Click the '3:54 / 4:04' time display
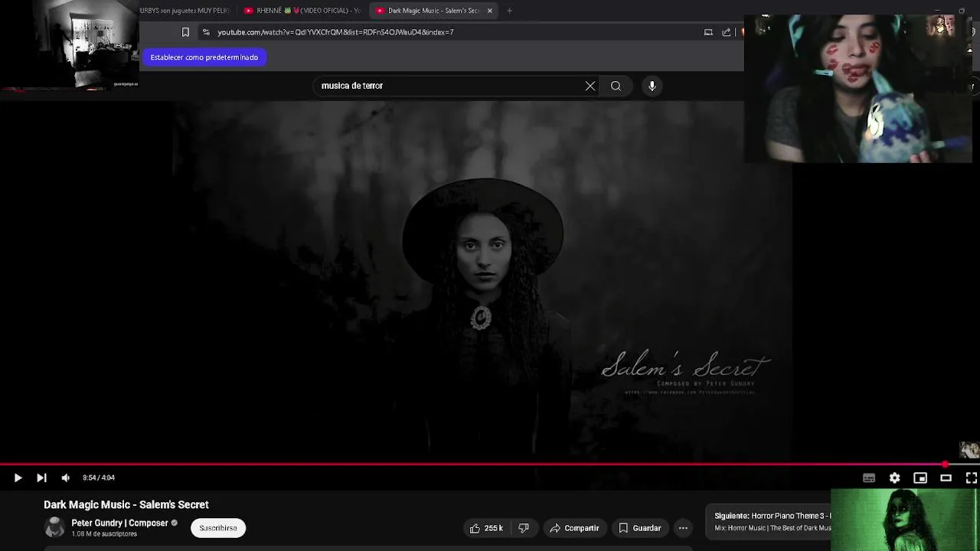The image size is (980, 551). tap(99, 478)
